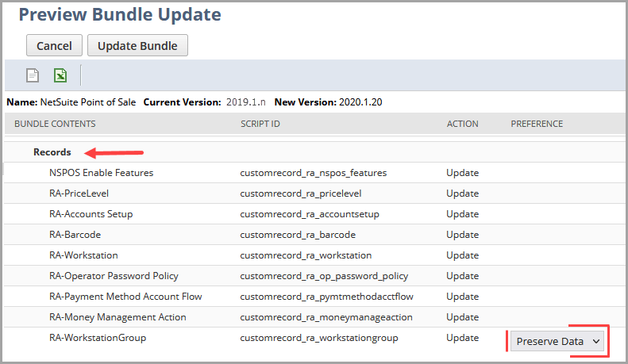Click the Cancel button
The image size is (628, 364).
click(54, 46)
